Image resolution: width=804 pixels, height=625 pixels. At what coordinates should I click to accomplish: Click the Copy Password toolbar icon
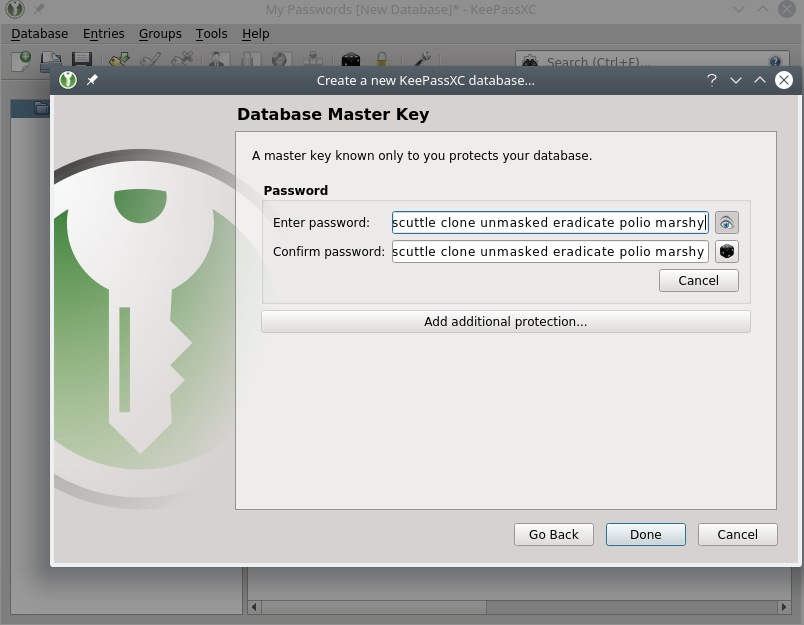tap(249, 61)
